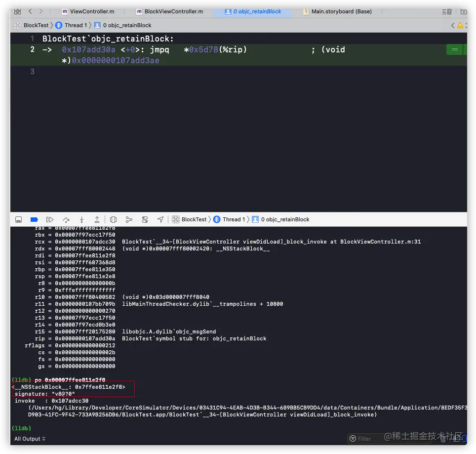The height and width of the screenshot is (454, 476).
Task: Open environment overrides button
Action: [x=145, y=219]
